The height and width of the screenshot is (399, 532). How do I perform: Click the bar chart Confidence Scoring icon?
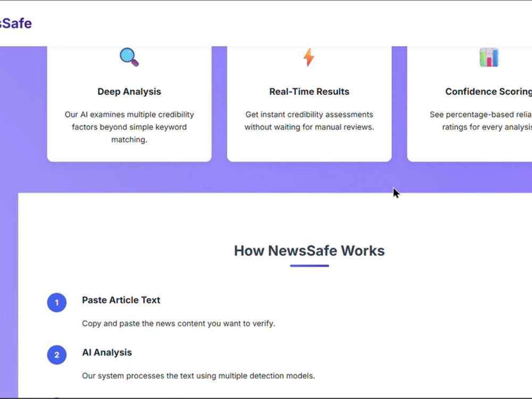tap(489, 57)
